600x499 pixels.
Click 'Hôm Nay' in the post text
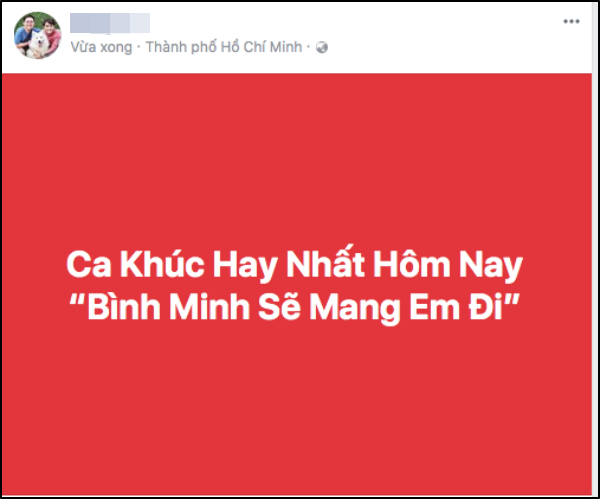448,265
